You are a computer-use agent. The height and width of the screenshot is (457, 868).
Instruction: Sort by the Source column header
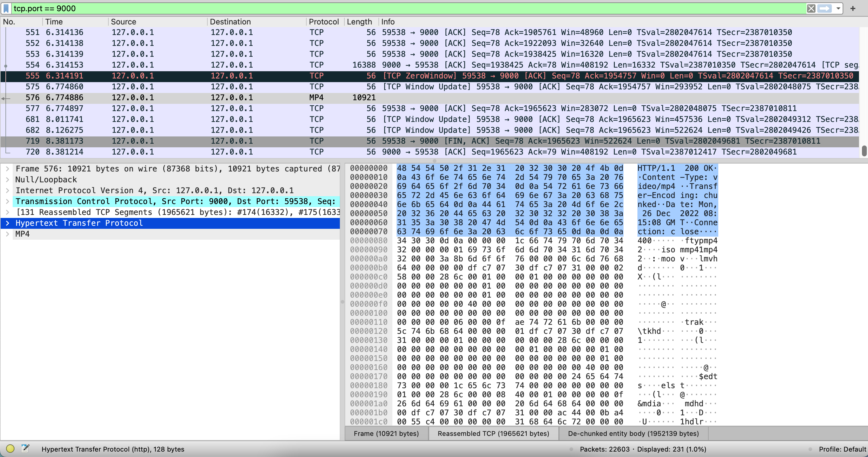pos(158,21)
